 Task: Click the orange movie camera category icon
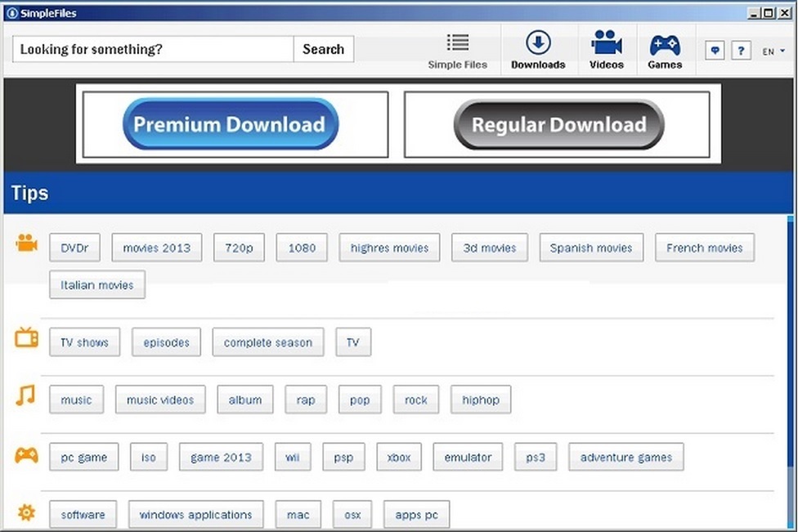point(26,243)
